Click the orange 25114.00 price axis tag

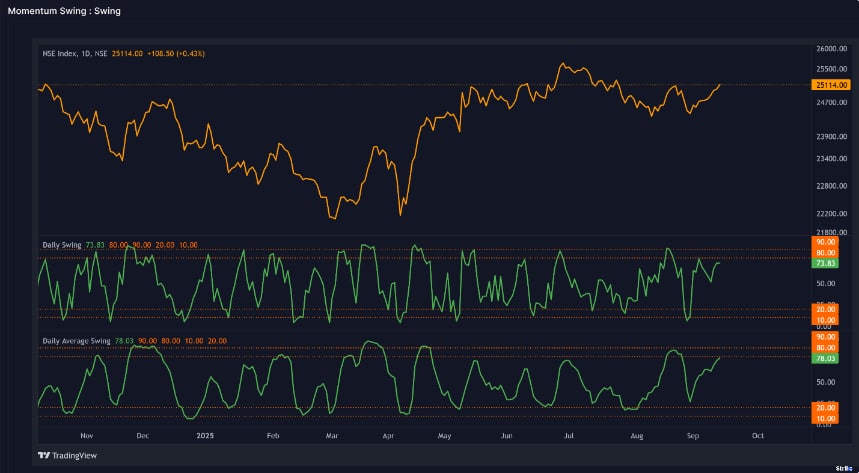(826, 86)
